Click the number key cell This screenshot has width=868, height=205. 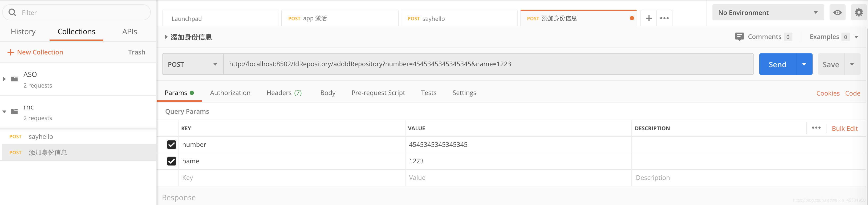291,145
